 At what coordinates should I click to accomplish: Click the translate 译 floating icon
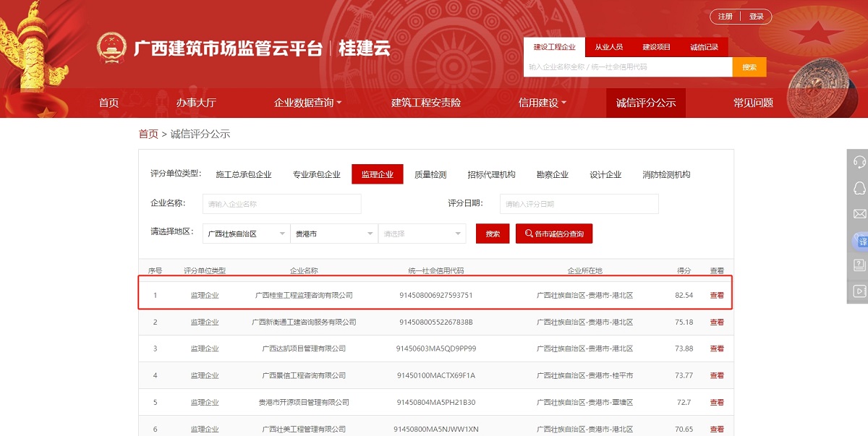[x=860, y=240]
